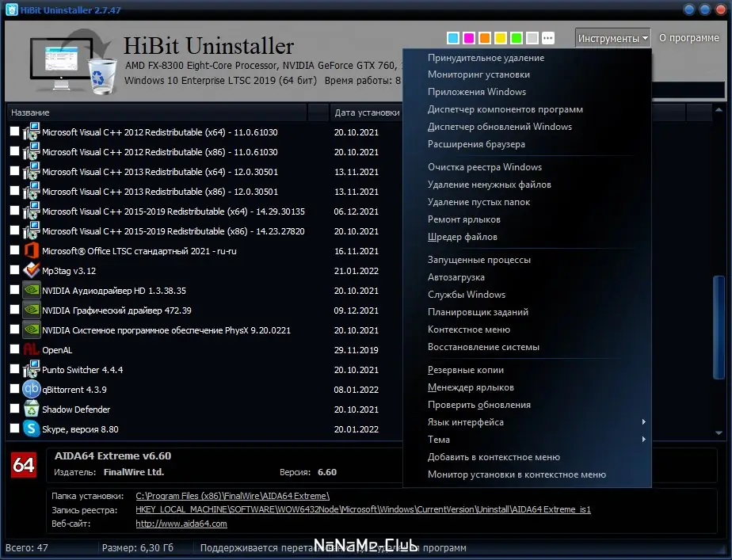
Task: Click the Microsoft Office LTSC orange icon
Action: click(x=31, y=250)
